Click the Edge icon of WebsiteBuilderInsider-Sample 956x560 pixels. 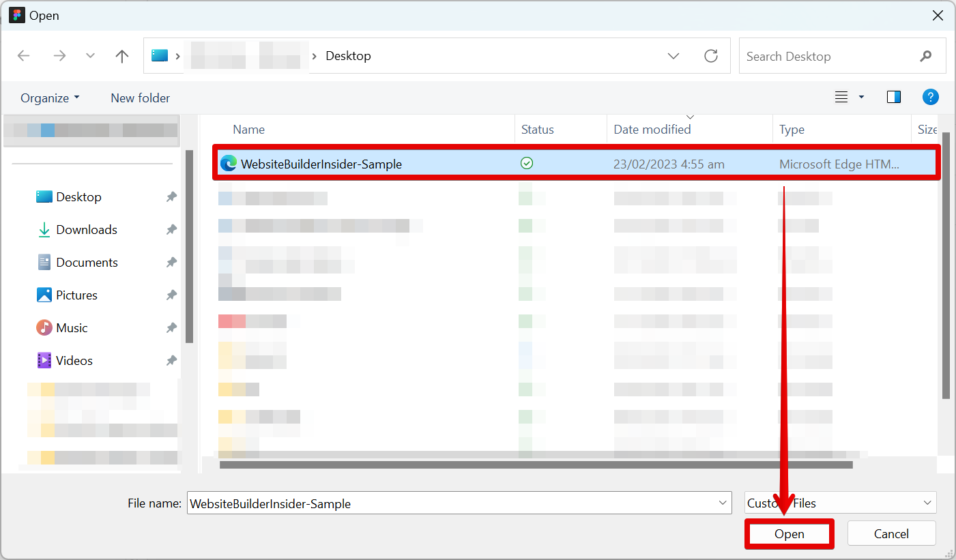229,164
